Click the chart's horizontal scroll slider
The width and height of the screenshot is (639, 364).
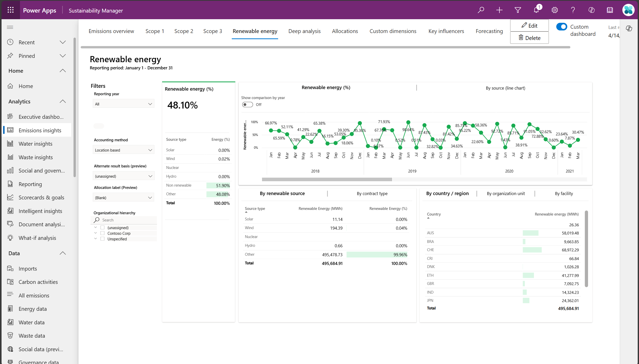coord(327,179)
